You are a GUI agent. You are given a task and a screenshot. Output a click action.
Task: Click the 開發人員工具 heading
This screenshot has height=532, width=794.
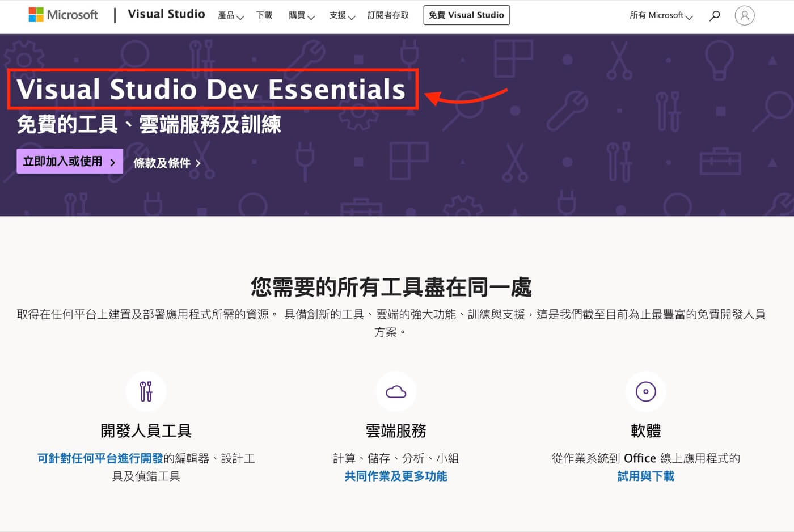point(146,431)
